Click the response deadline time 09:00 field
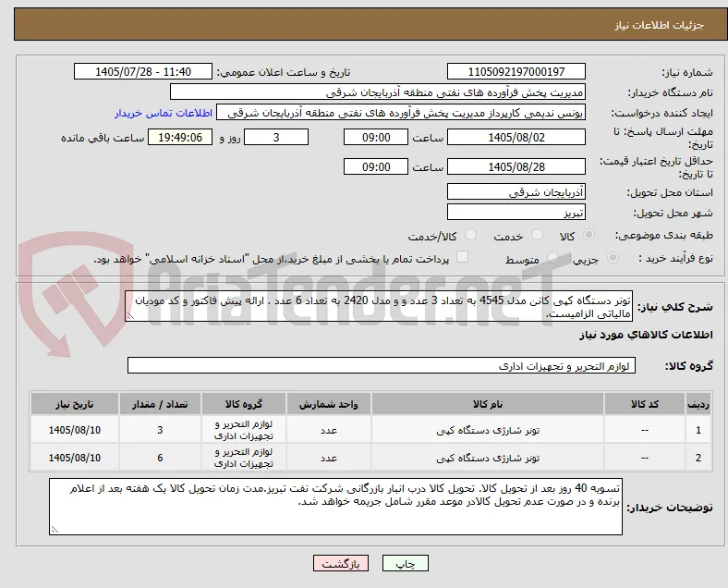 pos(376,137)
